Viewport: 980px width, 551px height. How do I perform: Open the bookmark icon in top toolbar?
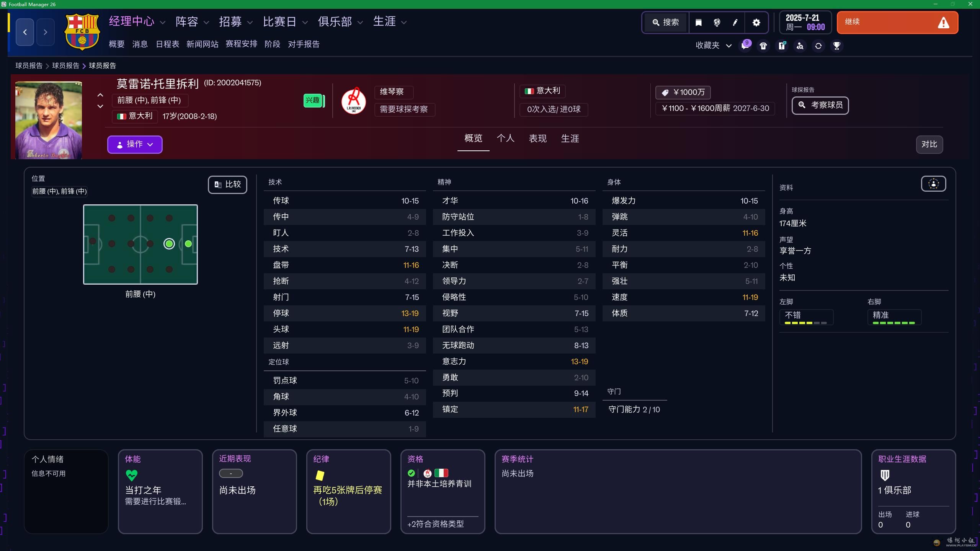tap(698, 23)
